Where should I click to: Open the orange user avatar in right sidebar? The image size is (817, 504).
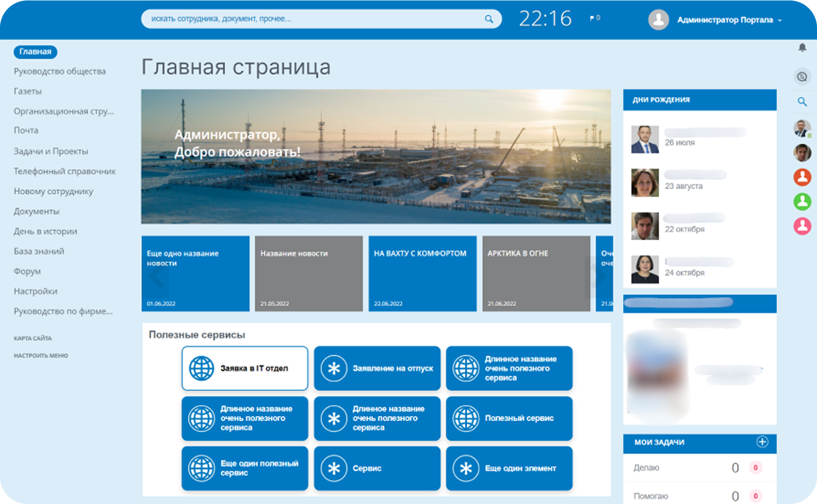pyautogui.click(x=802, y=177)
